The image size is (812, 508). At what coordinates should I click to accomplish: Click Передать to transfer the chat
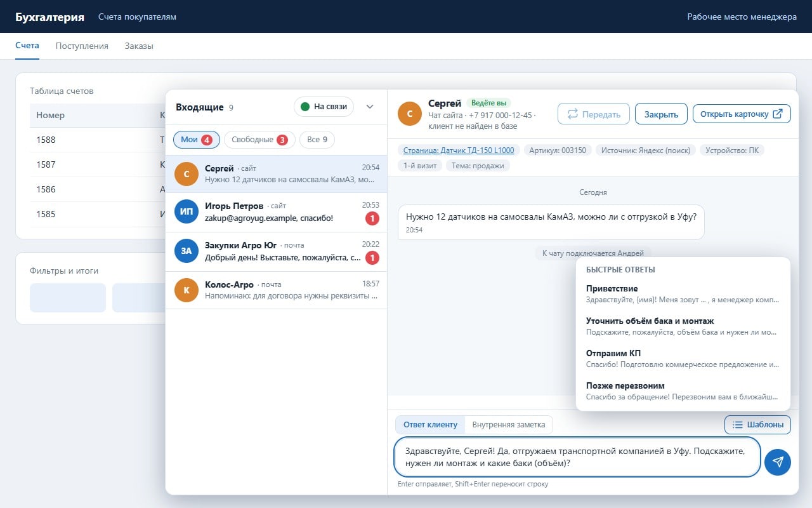[x=594, y=114]
